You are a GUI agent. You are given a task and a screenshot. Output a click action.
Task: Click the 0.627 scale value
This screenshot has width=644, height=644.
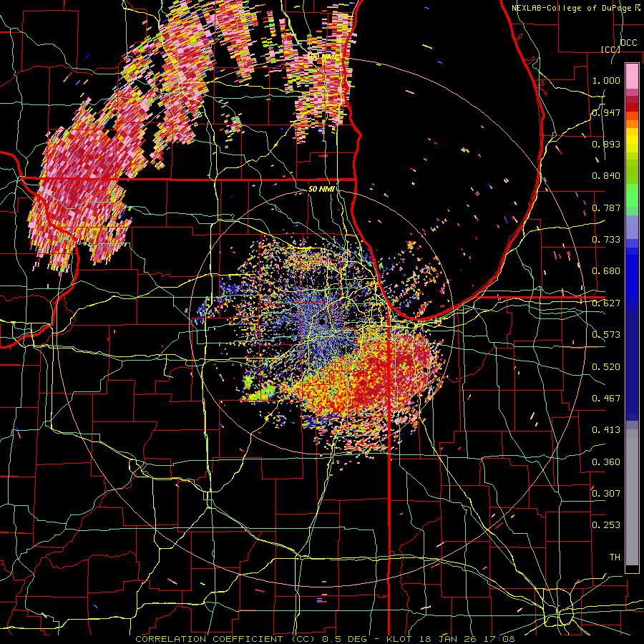(x=606, y=303)
